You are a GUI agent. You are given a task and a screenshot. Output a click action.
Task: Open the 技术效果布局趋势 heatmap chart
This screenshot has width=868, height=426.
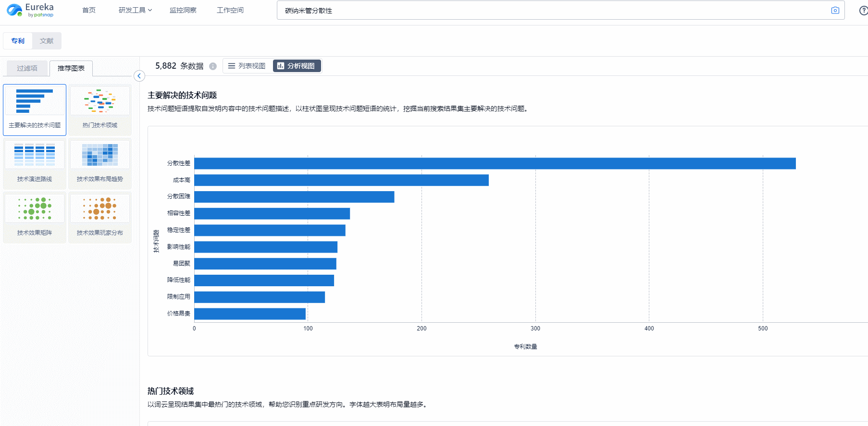pos(100,163)
